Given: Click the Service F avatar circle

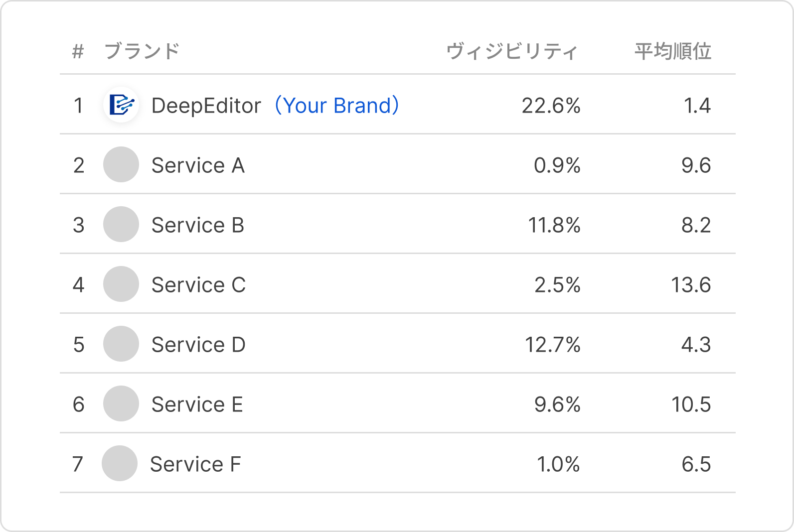Looking at the screenshot, I should (x=120, y=464).
